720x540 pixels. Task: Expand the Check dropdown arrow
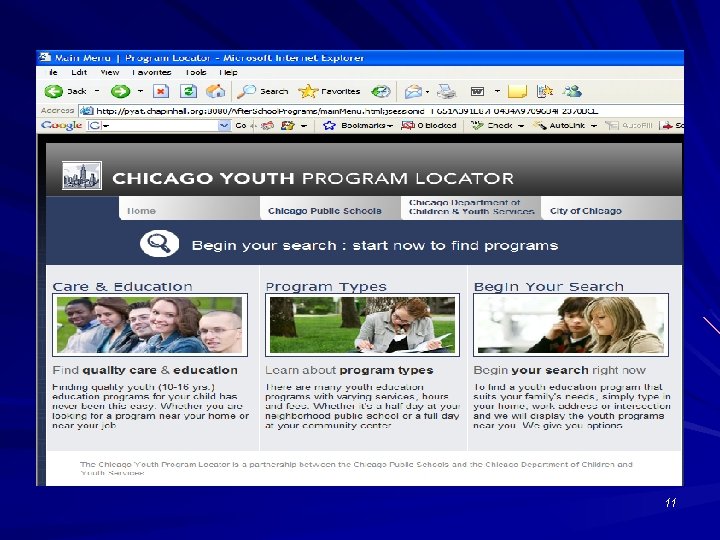(x=521, y=126)
